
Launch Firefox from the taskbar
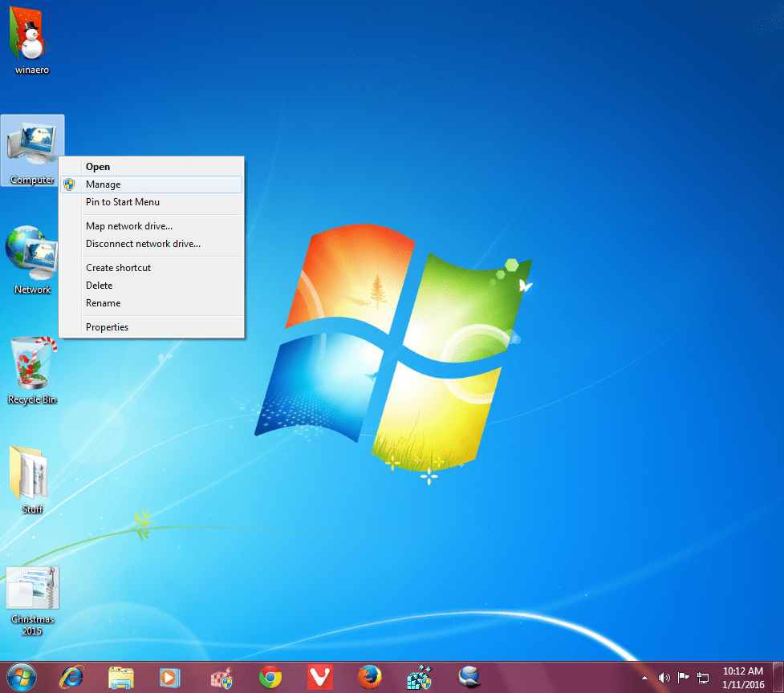pos(369,677)
